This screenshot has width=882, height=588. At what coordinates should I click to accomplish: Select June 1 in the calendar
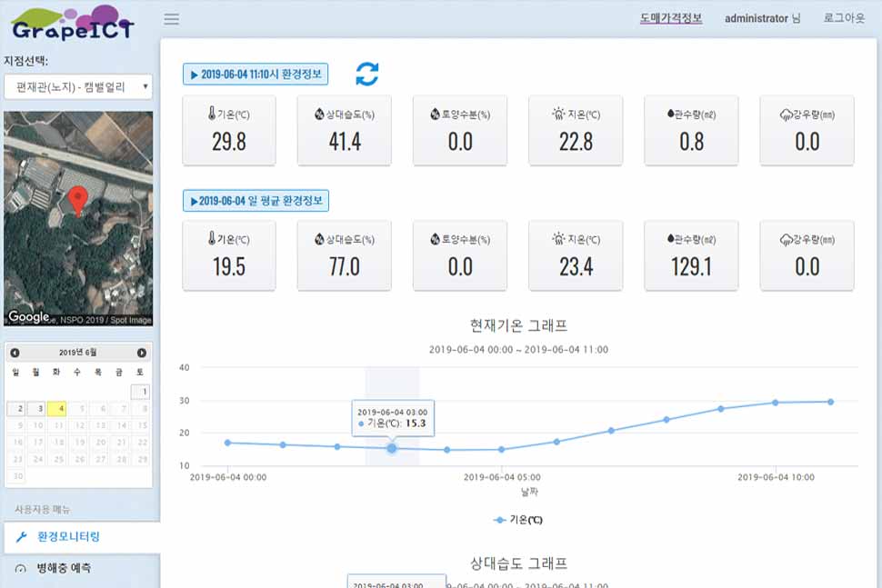click(x=140, y=392)
